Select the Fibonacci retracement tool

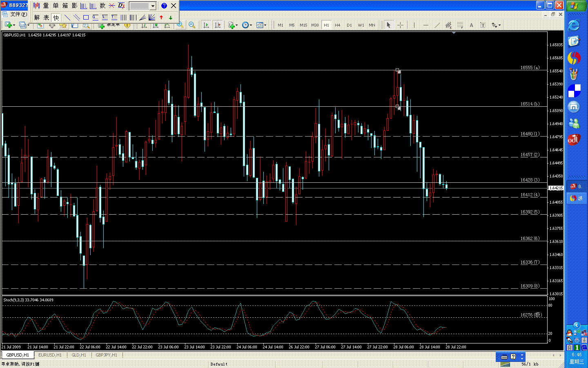pos(460,25)
